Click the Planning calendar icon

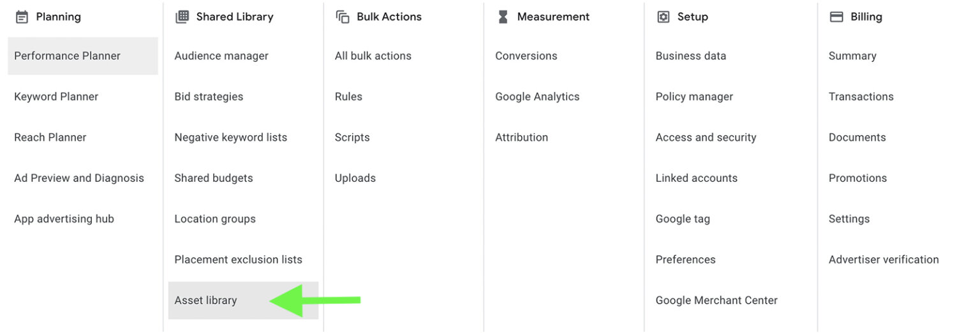pyautogui.click(x=22, y=17)
